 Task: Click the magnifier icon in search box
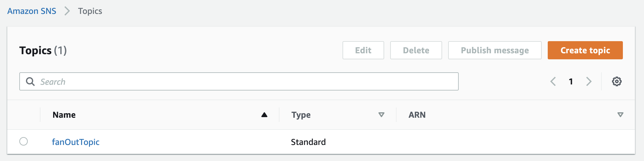click(30, 81)
